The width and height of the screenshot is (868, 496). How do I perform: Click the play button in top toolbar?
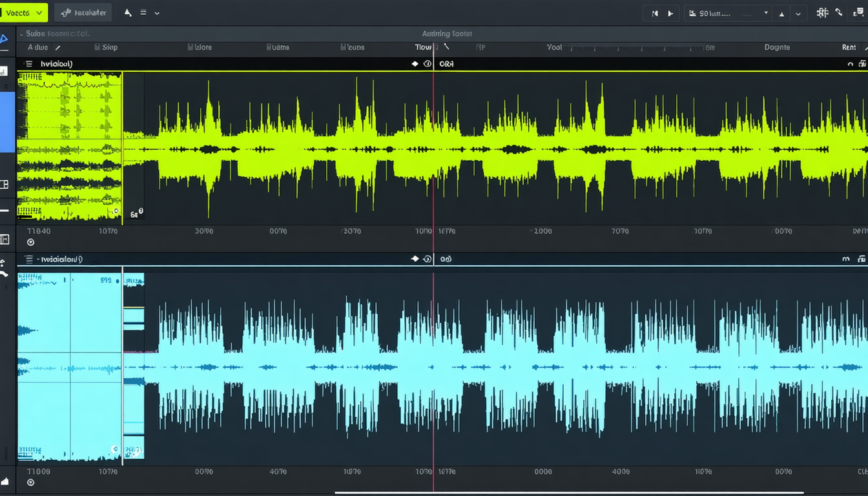[670, 13]
